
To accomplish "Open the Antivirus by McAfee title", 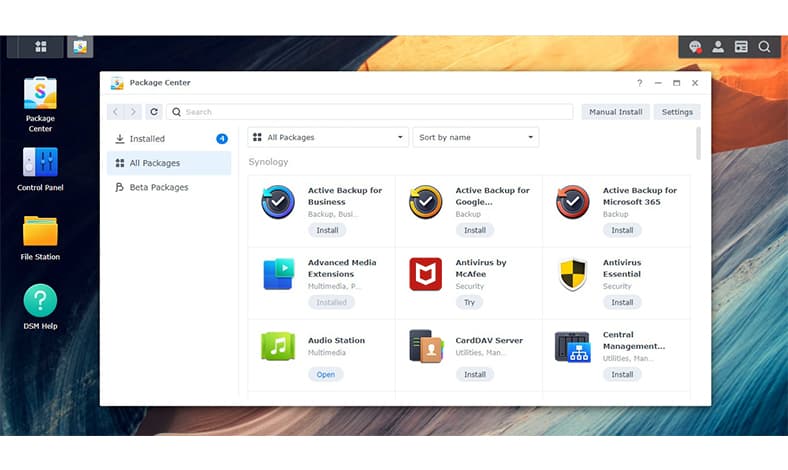I will pos(481,268).
